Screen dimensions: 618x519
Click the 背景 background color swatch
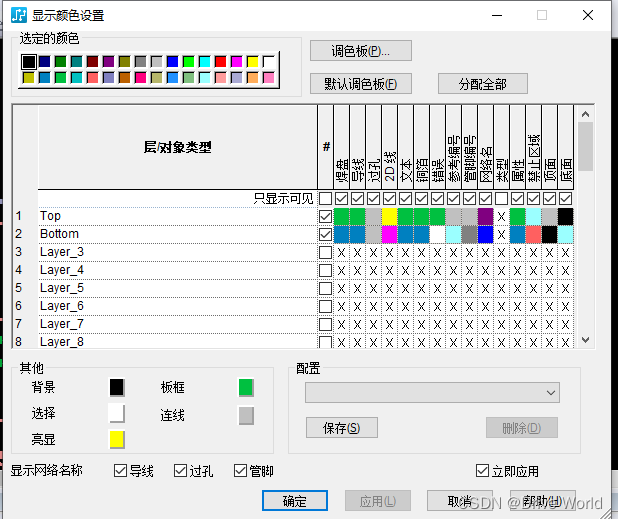117,387
